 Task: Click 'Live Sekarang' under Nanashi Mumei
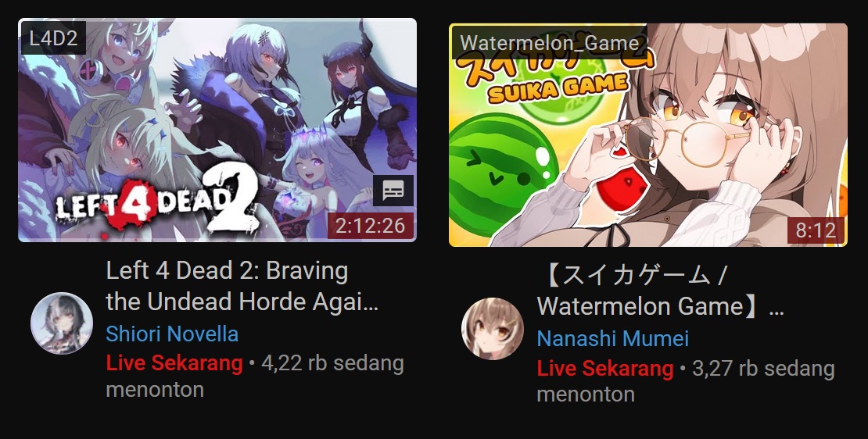tap(605, 368)
